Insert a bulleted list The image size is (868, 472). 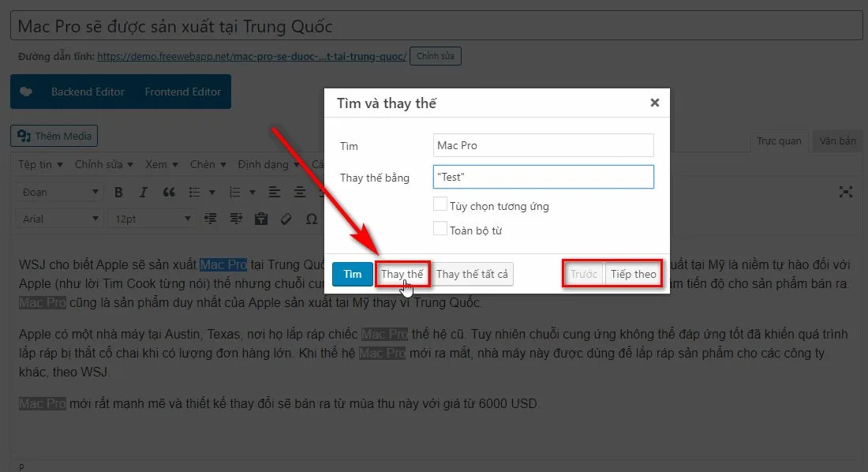(194, 193)
